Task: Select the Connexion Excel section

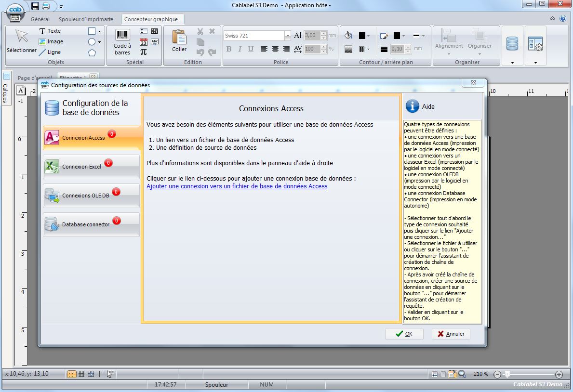Action: click(x=92, y=167)
